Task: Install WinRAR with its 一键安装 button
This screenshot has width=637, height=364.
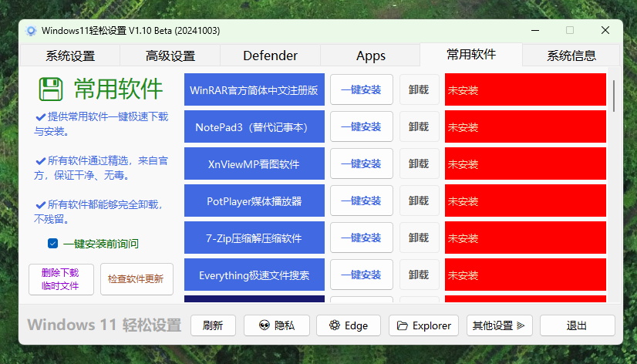Action: (x=361, y=89)
